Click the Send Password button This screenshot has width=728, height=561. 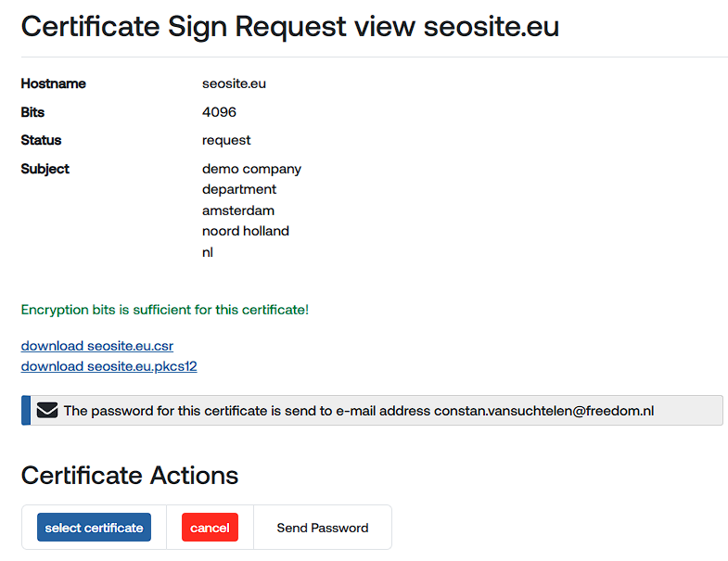pos(322,528)
